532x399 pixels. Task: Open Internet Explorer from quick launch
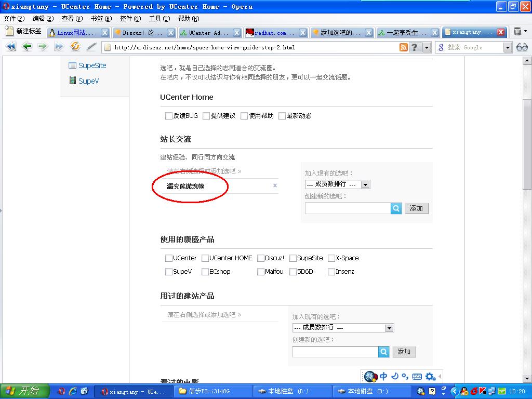[x=73, y=391]
